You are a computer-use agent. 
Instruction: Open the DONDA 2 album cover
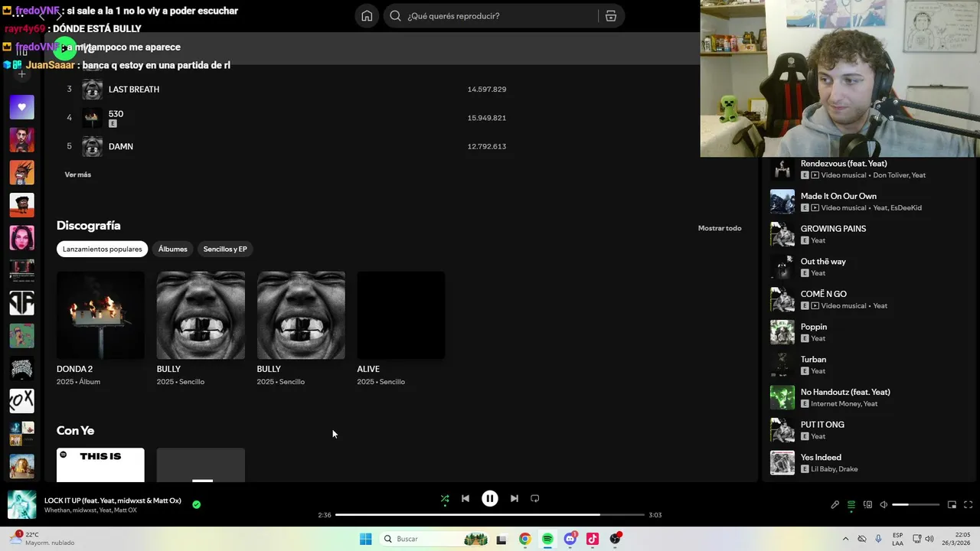point(100,315)
